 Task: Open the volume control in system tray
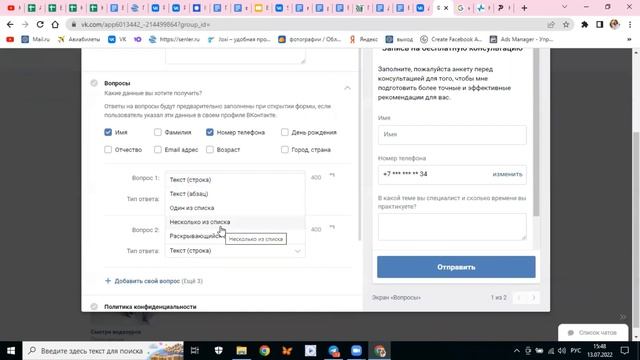tap(562, 351)
